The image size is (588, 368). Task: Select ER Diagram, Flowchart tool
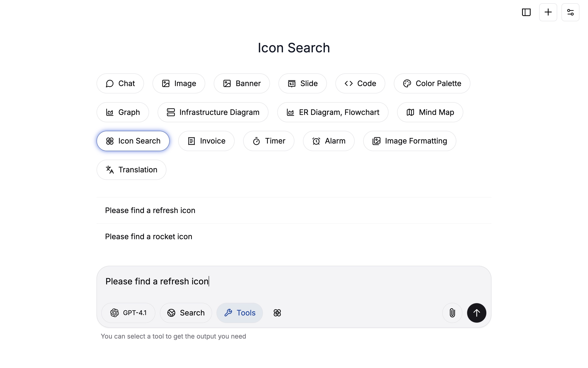pos(333,112)
